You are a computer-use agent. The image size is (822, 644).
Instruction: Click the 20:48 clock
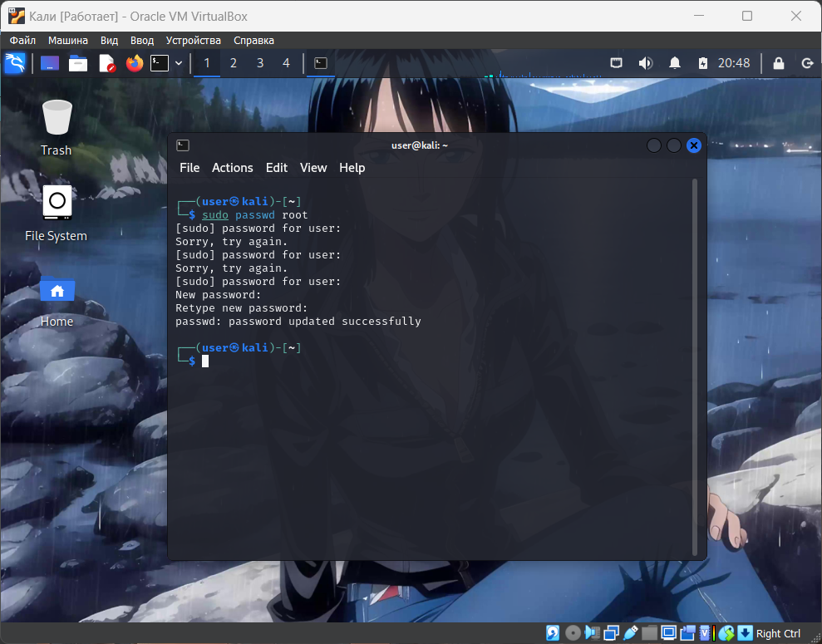point(734,63)
